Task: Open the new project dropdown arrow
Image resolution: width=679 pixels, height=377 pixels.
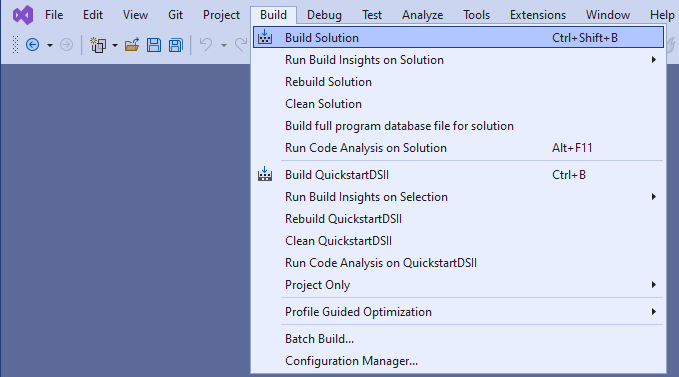Action: [115, 45]
